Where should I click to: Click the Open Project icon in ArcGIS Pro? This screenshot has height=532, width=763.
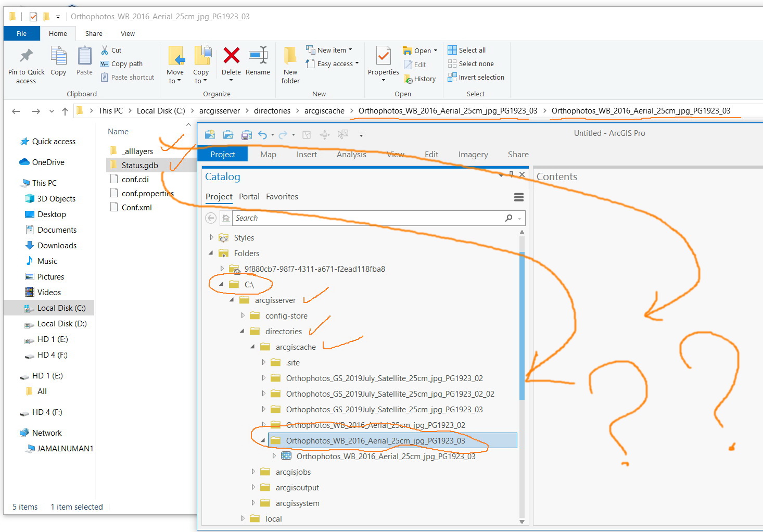[x=228, y=135]
